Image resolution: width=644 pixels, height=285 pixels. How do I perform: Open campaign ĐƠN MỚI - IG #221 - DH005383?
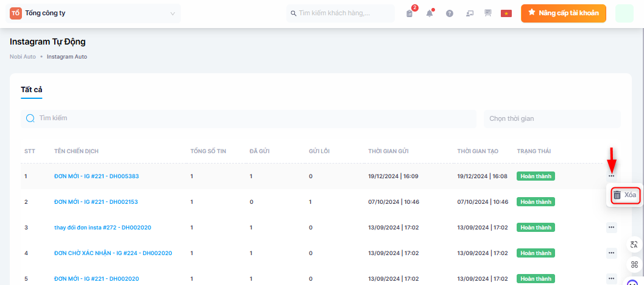point(96,176)
